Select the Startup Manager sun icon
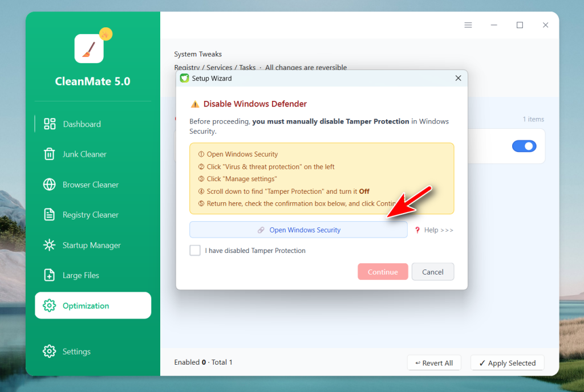This screenshot has width=584, height=392. click(x=50, y=245)
